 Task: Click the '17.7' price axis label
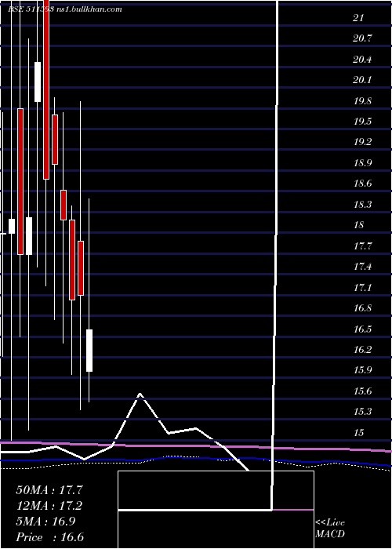[362, 245]
